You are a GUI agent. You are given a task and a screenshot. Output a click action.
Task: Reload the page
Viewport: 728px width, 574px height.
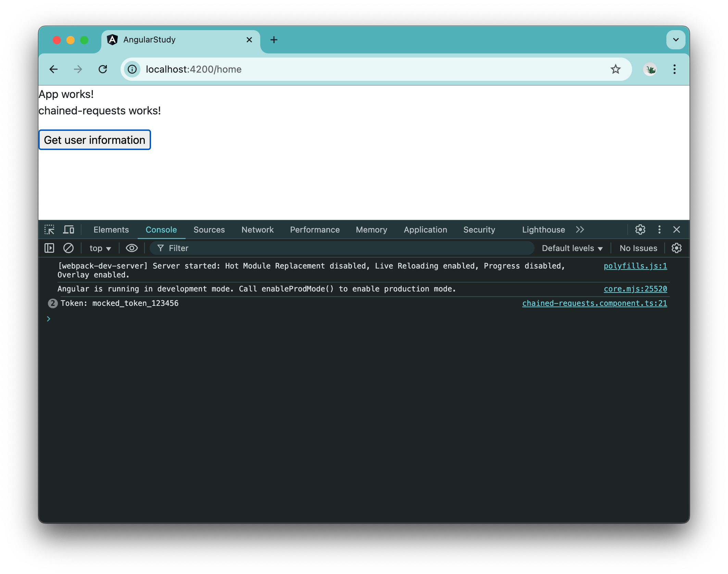click(103, 69)
